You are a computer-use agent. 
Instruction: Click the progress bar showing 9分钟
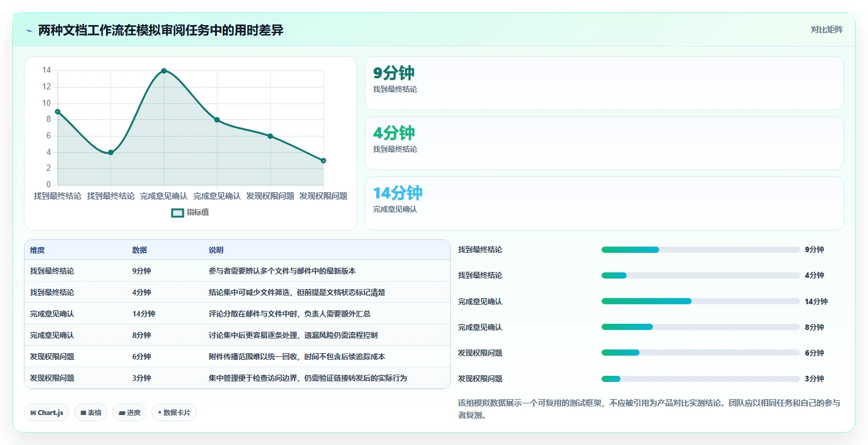point(701,250)
